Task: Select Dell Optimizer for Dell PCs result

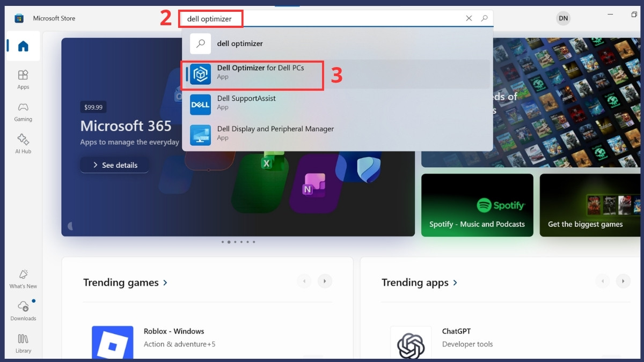Action: 338,74
